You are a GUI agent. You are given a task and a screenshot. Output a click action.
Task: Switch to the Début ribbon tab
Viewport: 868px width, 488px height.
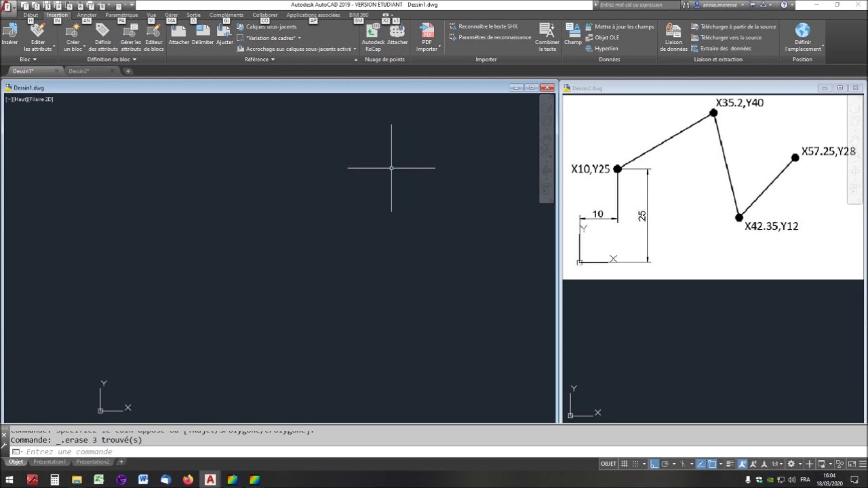coord(31,15)
